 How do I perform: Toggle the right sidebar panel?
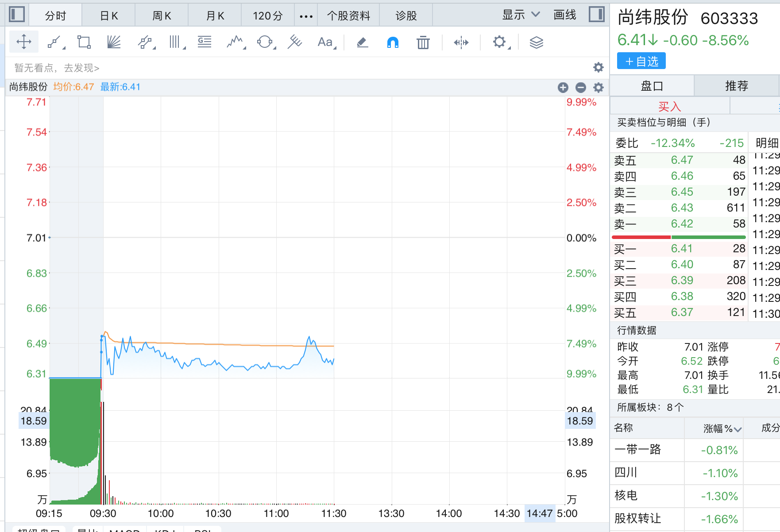[x=596, y=15]
